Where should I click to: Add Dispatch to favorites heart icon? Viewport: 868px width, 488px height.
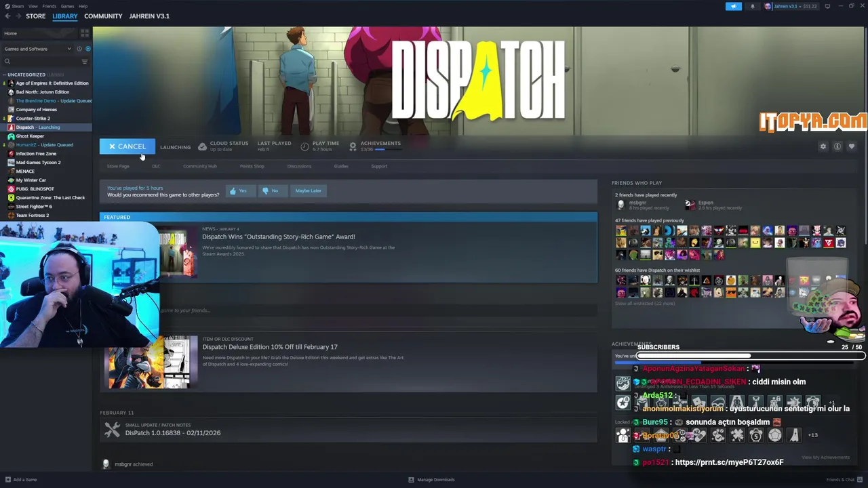coord(852,146)
